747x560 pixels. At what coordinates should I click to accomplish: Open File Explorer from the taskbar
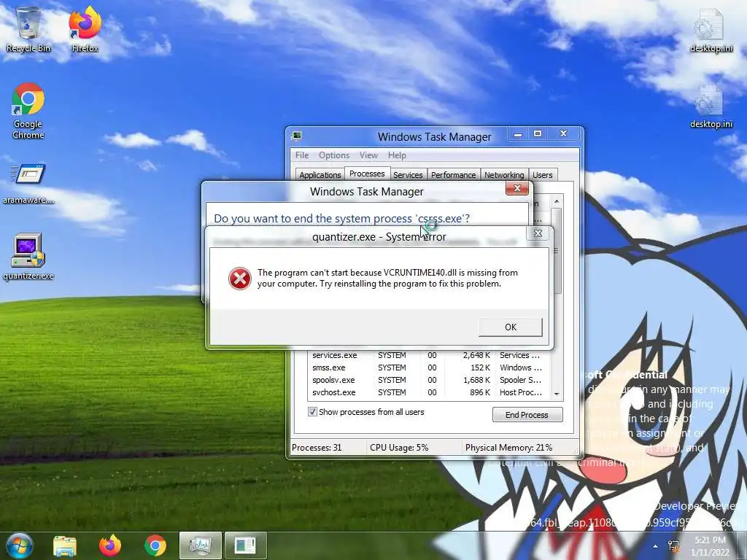[65, 545]
